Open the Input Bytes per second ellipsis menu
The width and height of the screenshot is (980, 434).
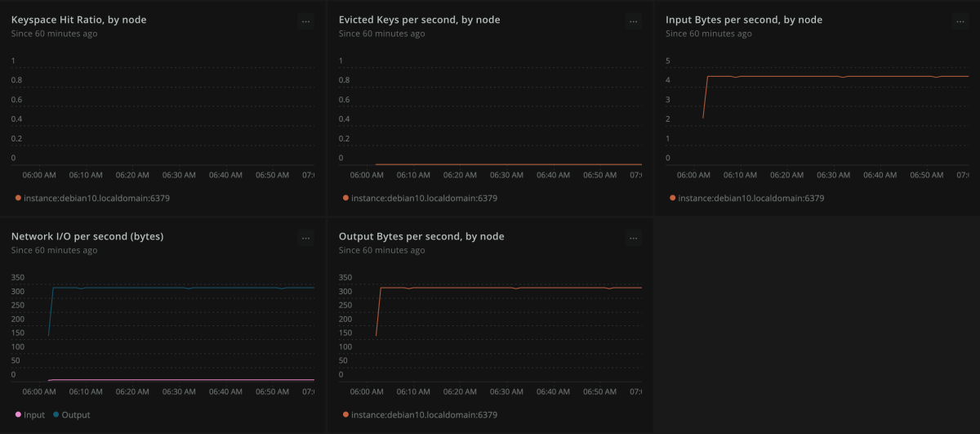tap(961, 22)
